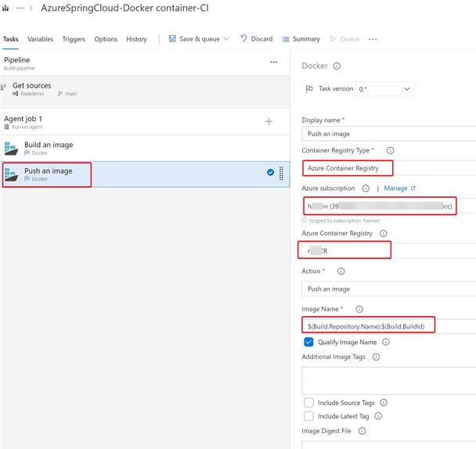476x449 pixels.
Task: Click the Push an image drag handle
Action: (x=281, y=174)
